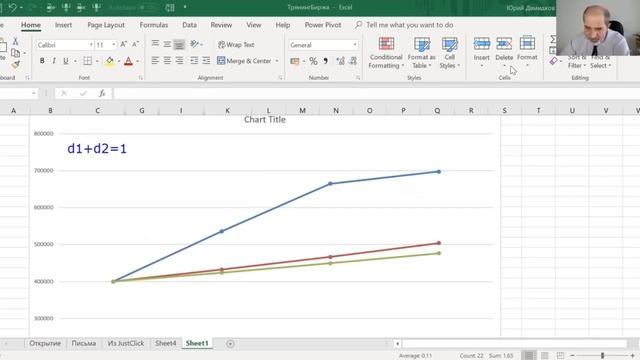The image size is (640, 360).
Task: Add a new sheet
Action: [230, 344]
